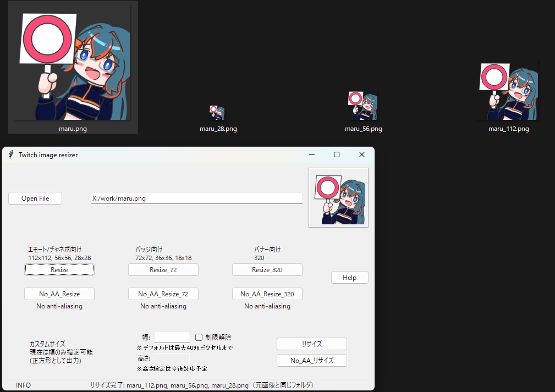Click the Open File button
Viewport: 555px width, 392px height.
pyautogui.click(x=35, y=198)
